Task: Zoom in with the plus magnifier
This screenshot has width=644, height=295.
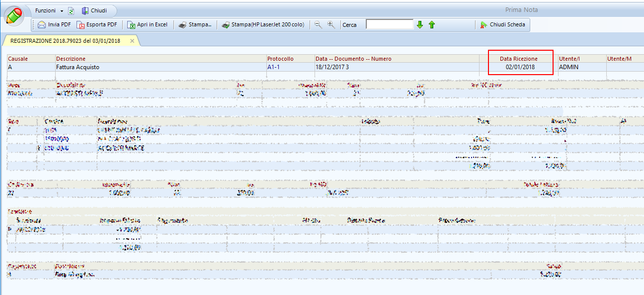Action: click(331, 25)
